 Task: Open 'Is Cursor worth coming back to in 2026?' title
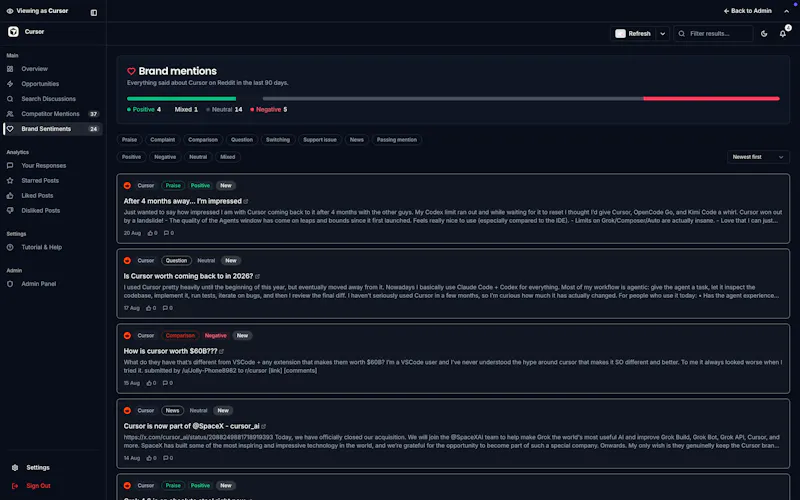(x=188, y=277)
